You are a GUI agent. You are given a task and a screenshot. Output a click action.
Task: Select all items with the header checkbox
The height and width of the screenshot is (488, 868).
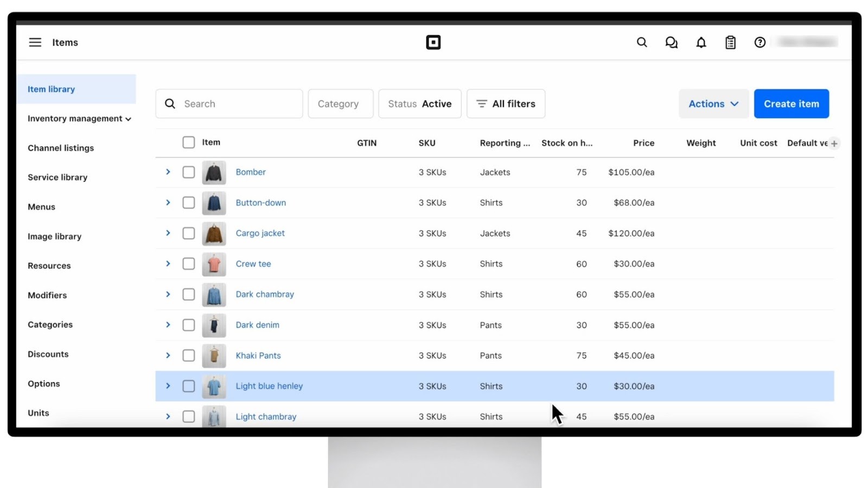click(x=188, y=142)
